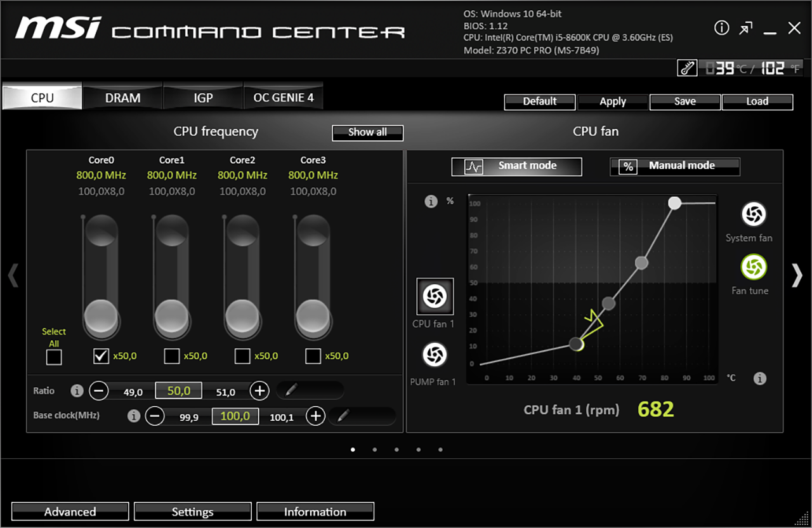Viewport: 812px width, 528px height.
Task: Increase Base clock with plus button
Action: [316, 416]
